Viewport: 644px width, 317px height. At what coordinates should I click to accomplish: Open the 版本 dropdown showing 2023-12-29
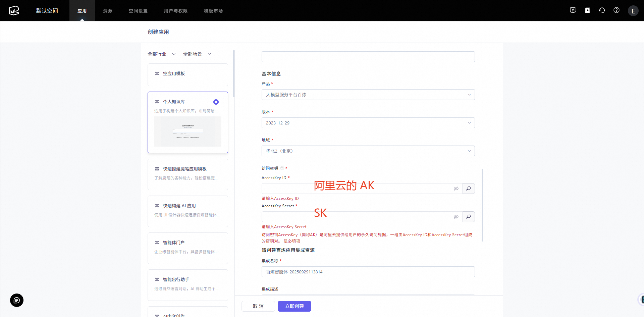point(368,123)
